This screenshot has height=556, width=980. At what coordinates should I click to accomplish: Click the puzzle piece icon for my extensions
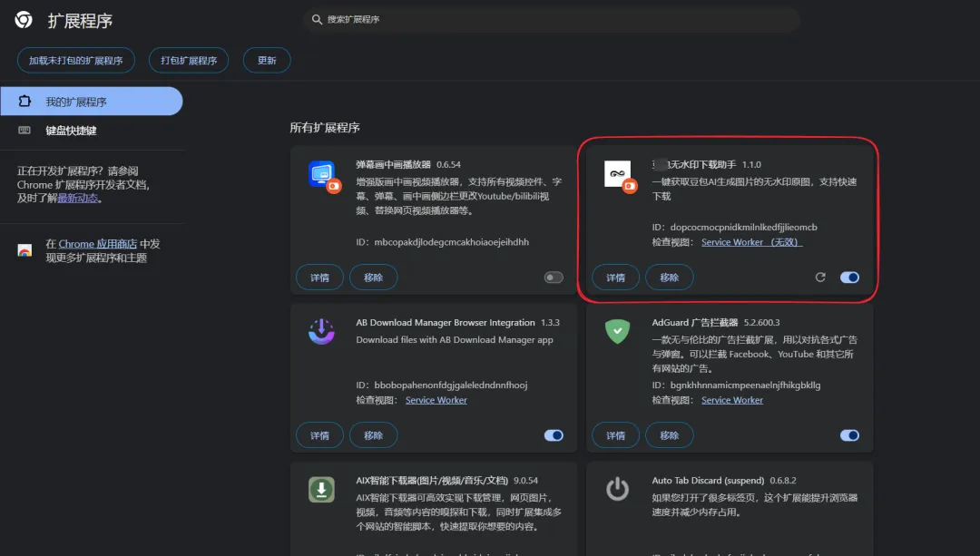pos(24,102)
